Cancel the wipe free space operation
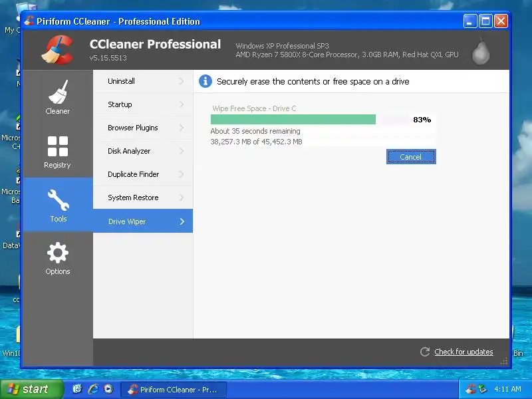Screen dimensions: 532x399 [x=411, y=157]
